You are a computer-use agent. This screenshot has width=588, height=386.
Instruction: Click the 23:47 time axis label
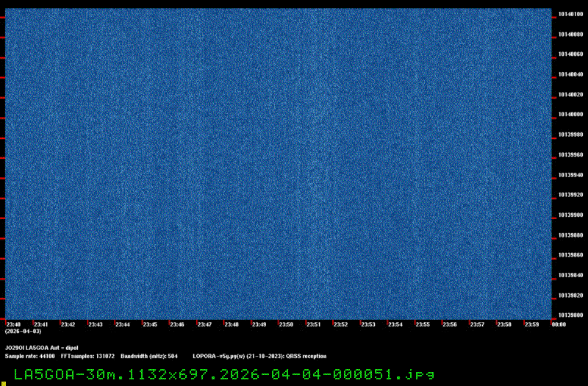(204, 324)
